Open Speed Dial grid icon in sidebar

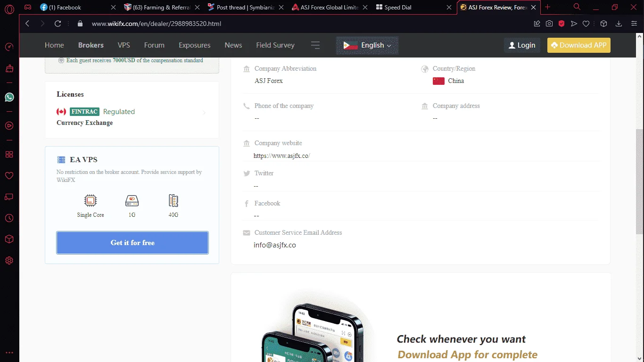tap(9, 155)
